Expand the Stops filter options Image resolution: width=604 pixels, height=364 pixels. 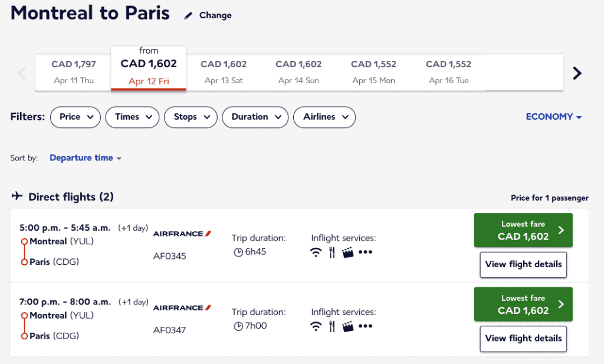pos(191,117)
